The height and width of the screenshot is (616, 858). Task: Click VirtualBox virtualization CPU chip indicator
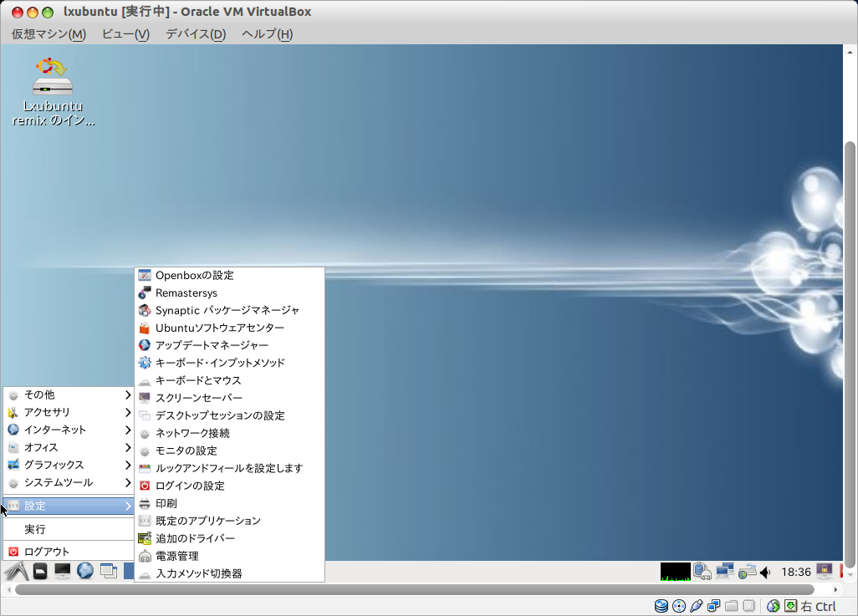(x=749, y=606)
